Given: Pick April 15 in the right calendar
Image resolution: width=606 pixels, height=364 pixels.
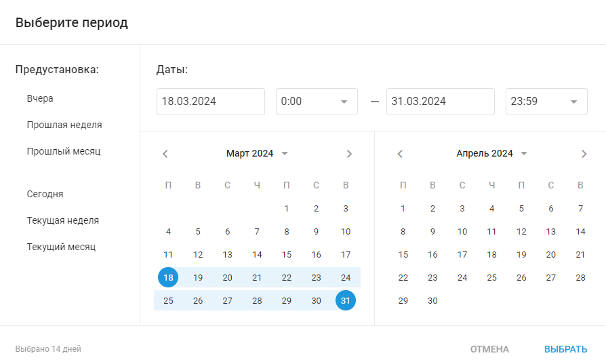Looking at the screenshot, I should 403,255.
